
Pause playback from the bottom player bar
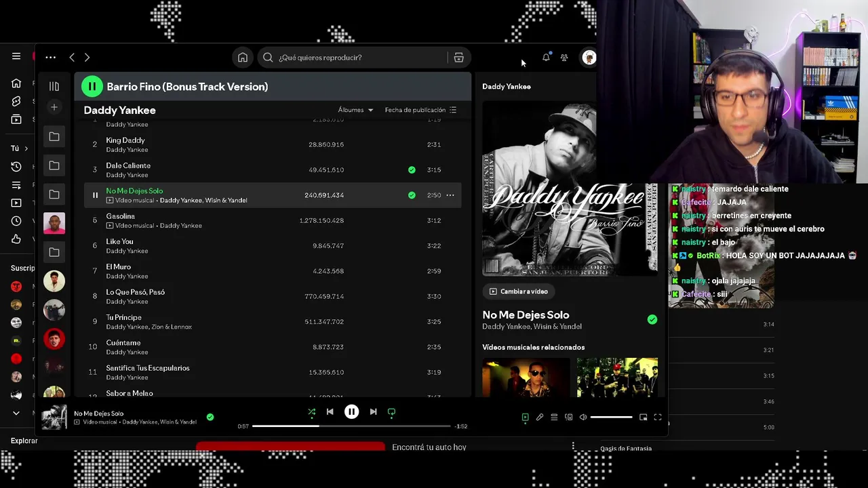coord(351,412)
